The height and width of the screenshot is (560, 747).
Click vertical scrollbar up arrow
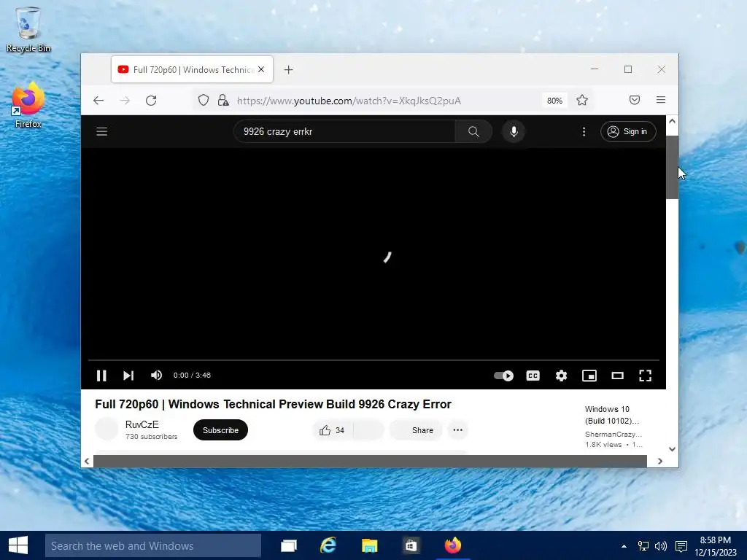(x=672, y=121)
